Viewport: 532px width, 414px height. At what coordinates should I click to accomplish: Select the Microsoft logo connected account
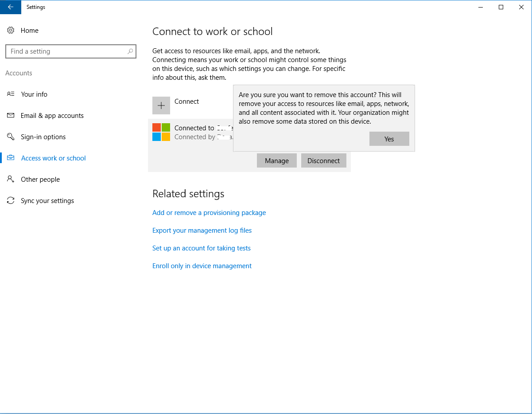click(x=161, y=132)
